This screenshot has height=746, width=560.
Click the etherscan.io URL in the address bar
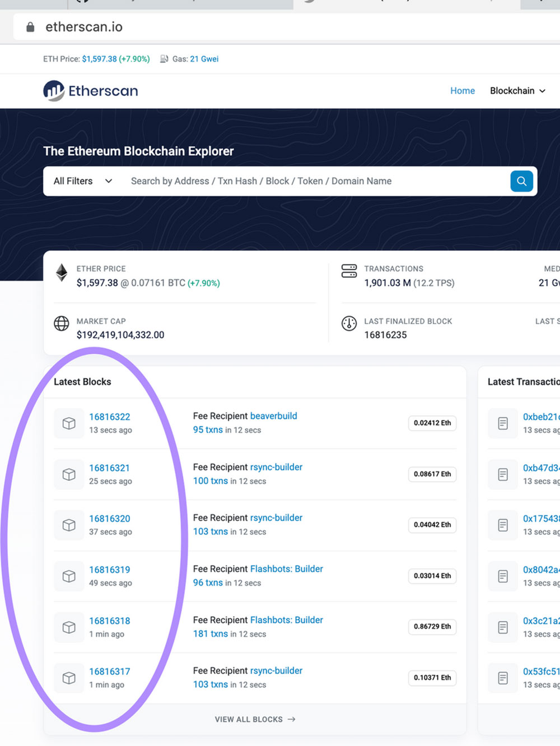click(84, 27)
